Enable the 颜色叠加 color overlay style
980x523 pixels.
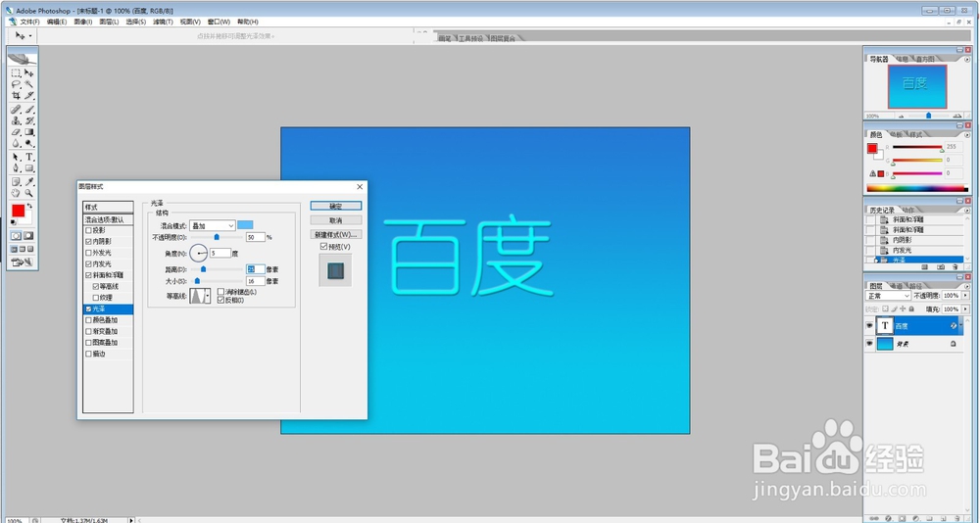tap(88, 320)
